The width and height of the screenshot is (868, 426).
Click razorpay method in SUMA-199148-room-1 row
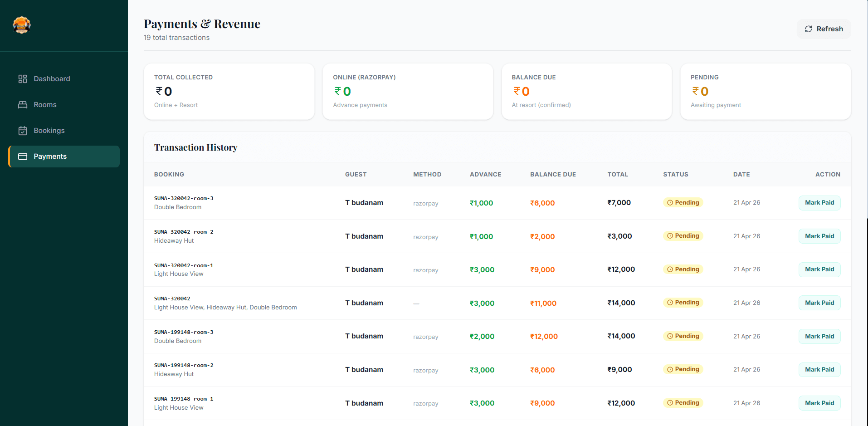tap(425, 404)
